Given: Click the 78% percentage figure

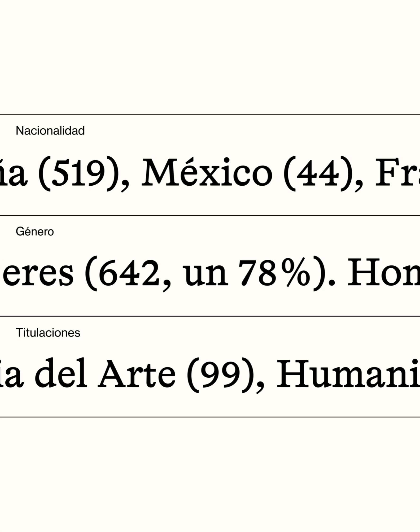Looking at the screenshot, I should coord(274,273).
